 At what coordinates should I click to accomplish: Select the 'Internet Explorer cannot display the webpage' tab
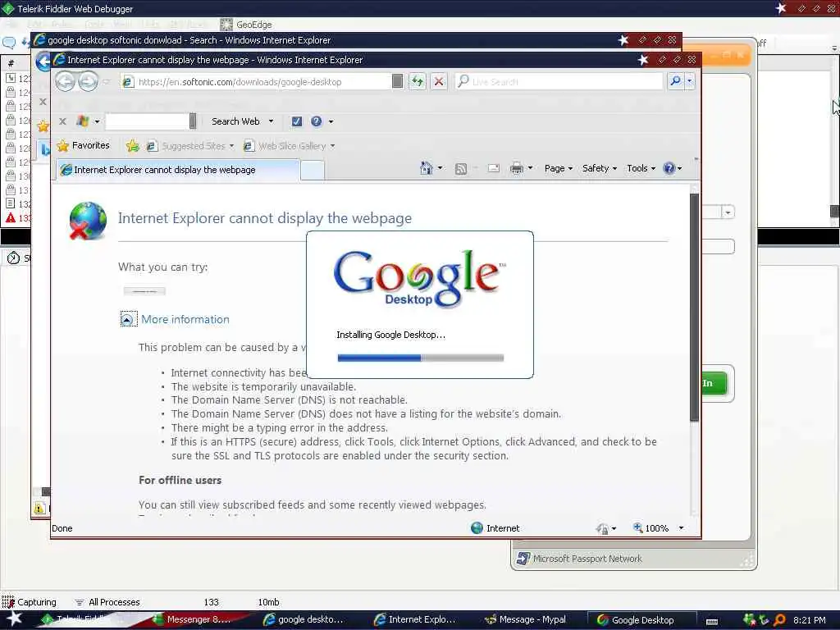[x=178, y=171]
